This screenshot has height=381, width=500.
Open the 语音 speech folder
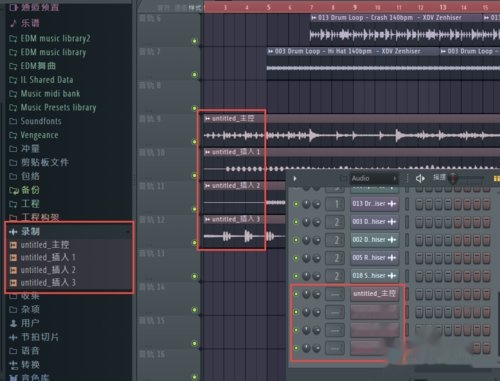pyautogui.click(x=24, y=351)
